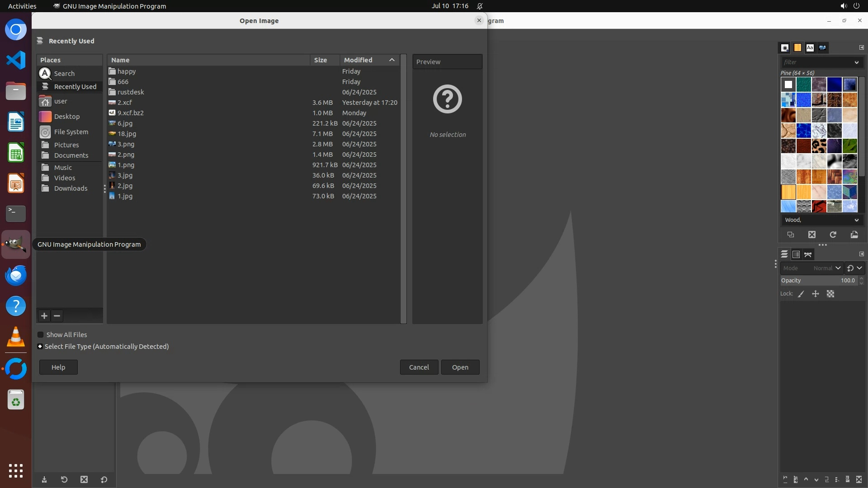Image resolution: width=868 pixels, height=488 pixels.
Task: Click the Open button
Action: 460,367
